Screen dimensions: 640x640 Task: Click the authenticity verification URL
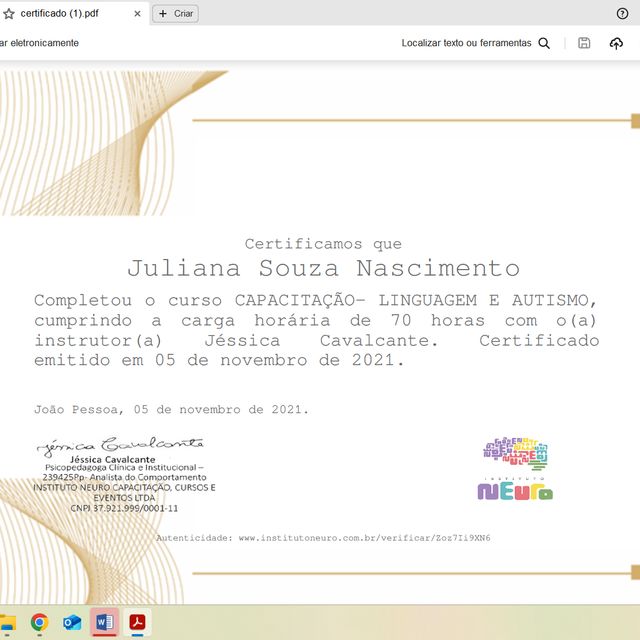(364, 538)
